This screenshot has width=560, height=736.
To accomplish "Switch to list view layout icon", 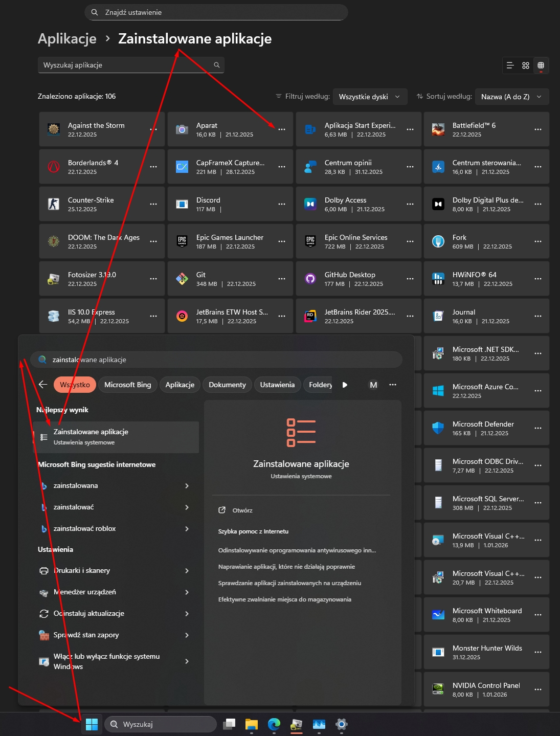I will point(510,65).
